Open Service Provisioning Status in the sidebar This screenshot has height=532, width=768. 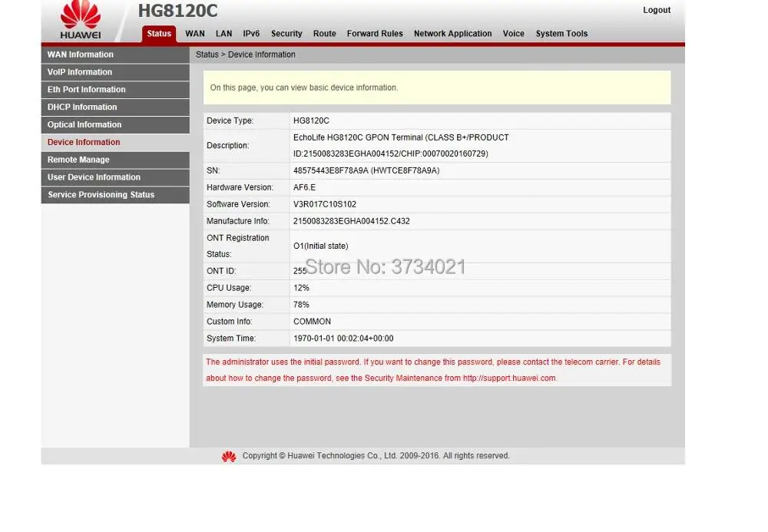click(115, 195)
